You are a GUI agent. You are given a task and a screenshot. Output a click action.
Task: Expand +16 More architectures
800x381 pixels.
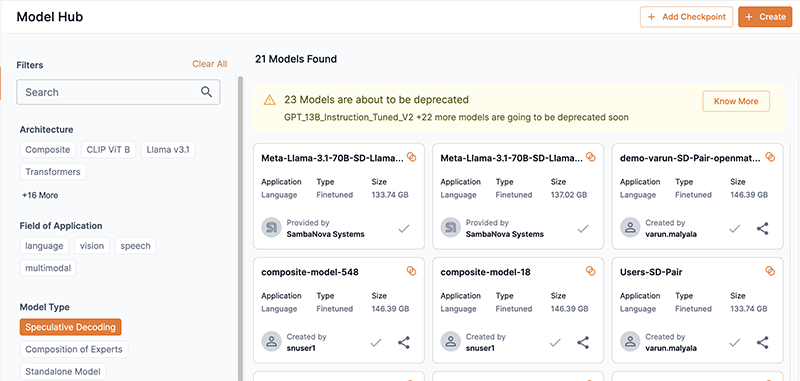tap(40, 195)
